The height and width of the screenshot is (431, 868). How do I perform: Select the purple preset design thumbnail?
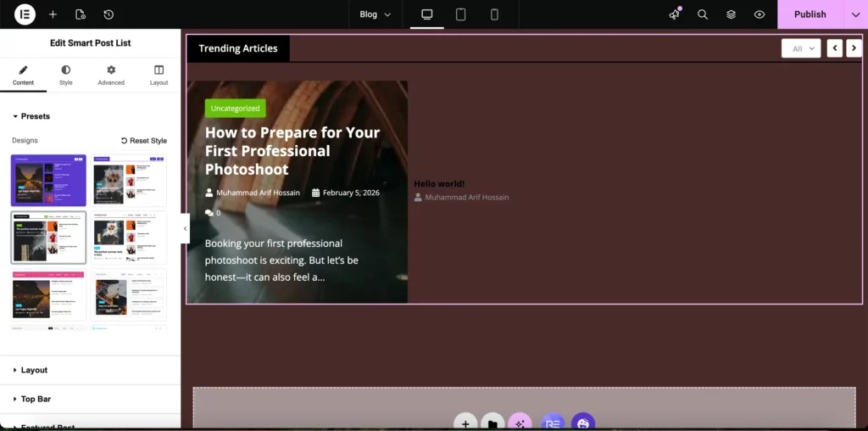(48, 181)
